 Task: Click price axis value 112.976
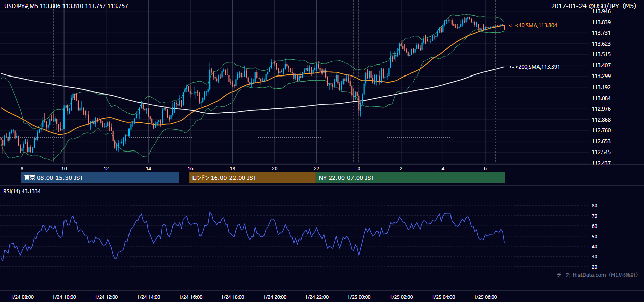pyautogui.click(x=601, y=109)
